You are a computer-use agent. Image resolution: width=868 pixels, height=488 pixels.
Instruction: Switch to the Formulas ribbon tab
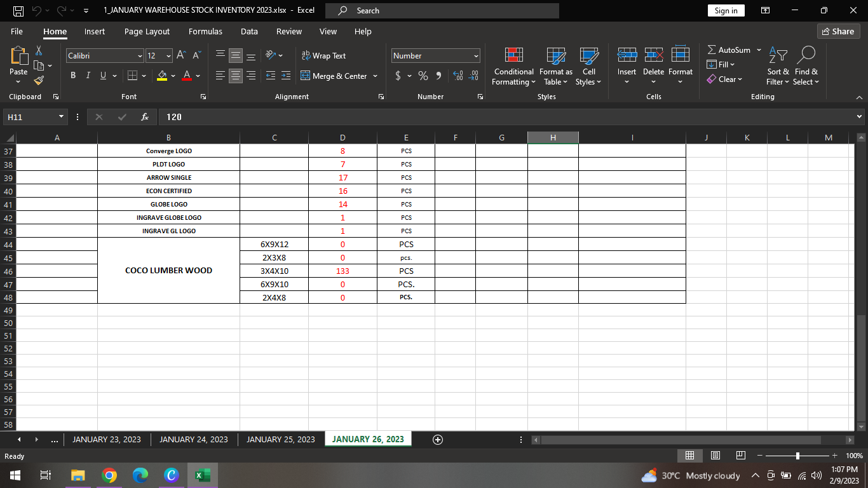[205, 32]
